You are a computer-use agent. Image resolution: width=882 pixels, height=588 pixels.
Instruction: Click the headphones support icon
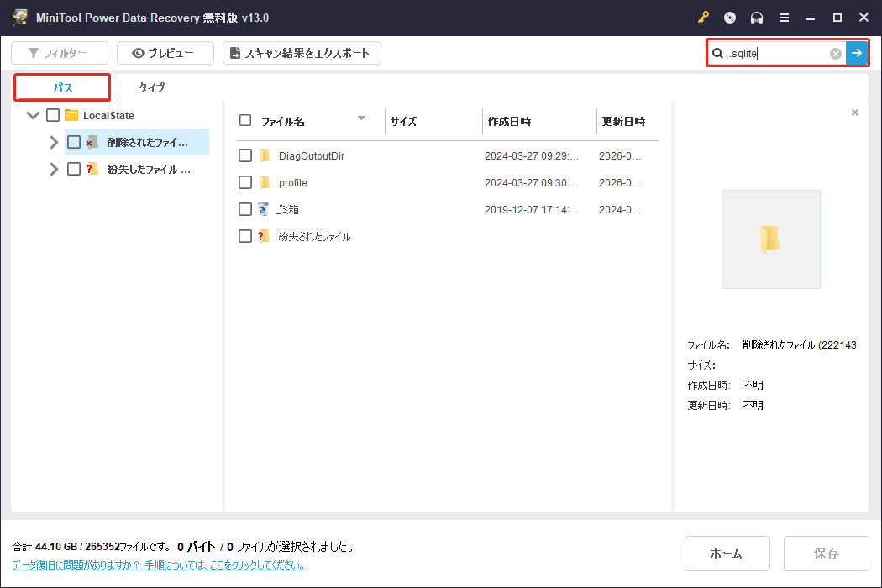[x=757, y=18]
